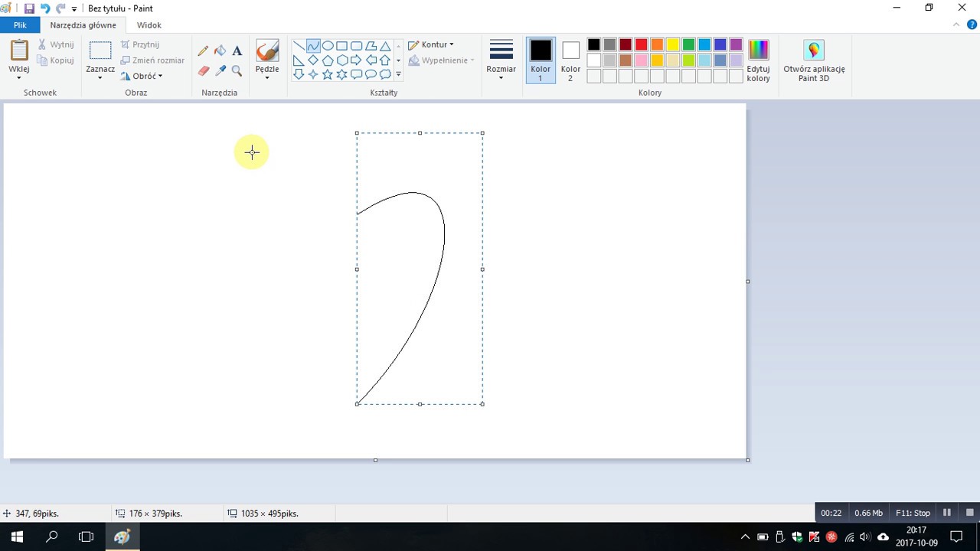980x551 pixels.
Task: Open the Plik file menu
Action: pyautogui.click(x=20, y=25)
